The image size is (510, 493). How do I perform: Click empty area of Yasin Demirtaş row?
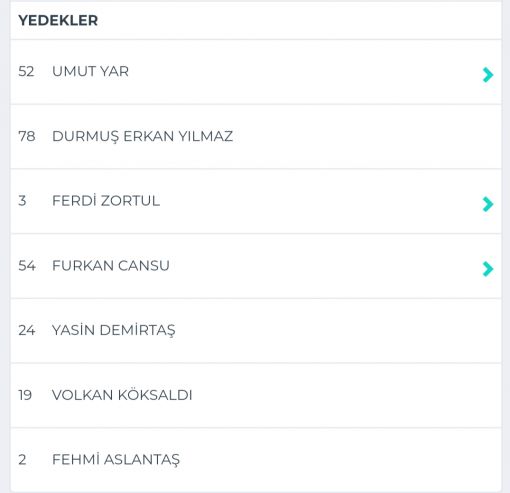pos(333,331)
